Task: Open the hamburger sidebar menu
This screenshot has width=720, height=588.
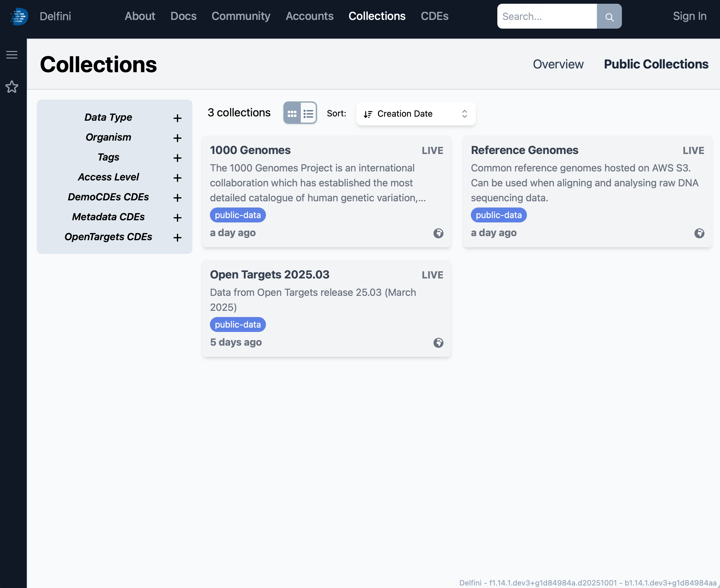Action: (12, 55)
